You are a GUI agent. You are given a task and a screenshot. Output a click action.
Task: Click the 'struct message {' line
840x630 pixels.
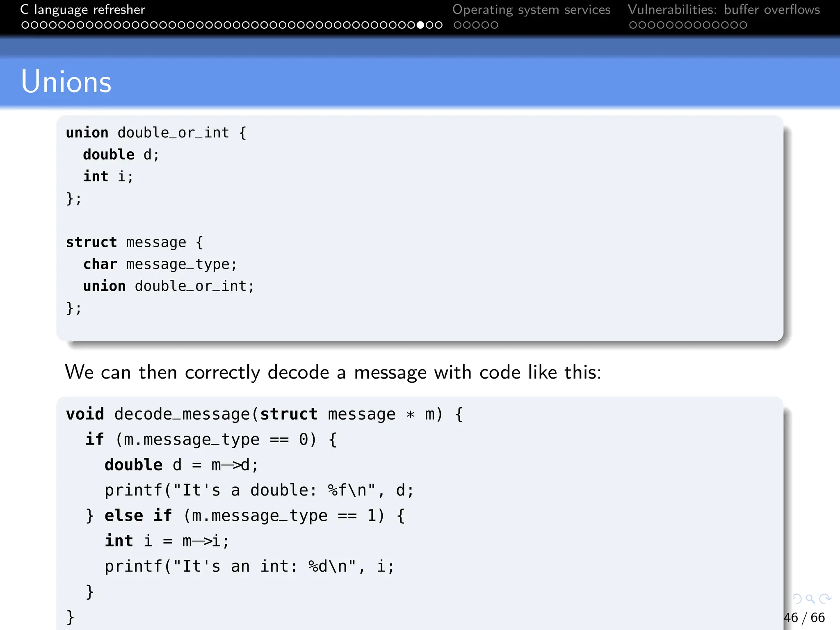135,242
